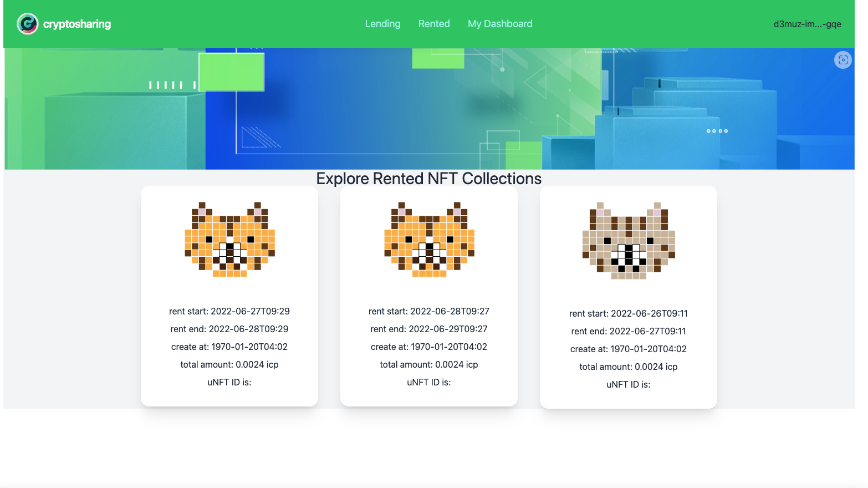Select the beige cat NFT rented 2022-06-26T09:11
The width and height of the screenshot is (868, 488).
(629, 240)
